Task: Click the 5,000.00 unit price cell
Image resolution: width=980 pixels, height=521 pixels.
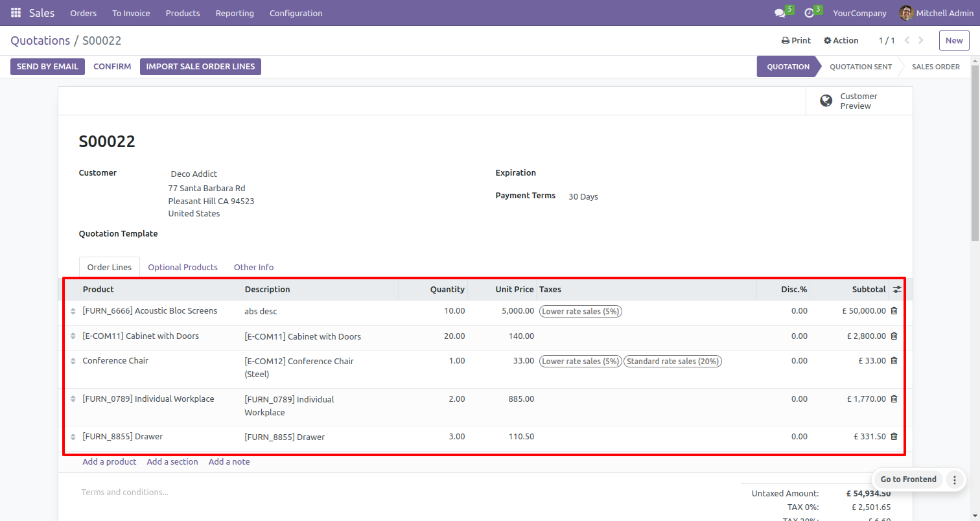Action: pos(502,311)
